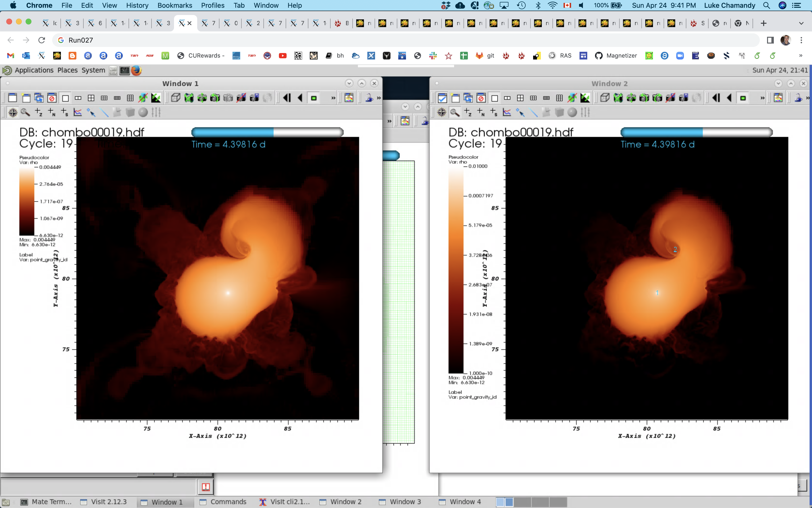Open Chrome tab search dropdown

click(801, 23)
